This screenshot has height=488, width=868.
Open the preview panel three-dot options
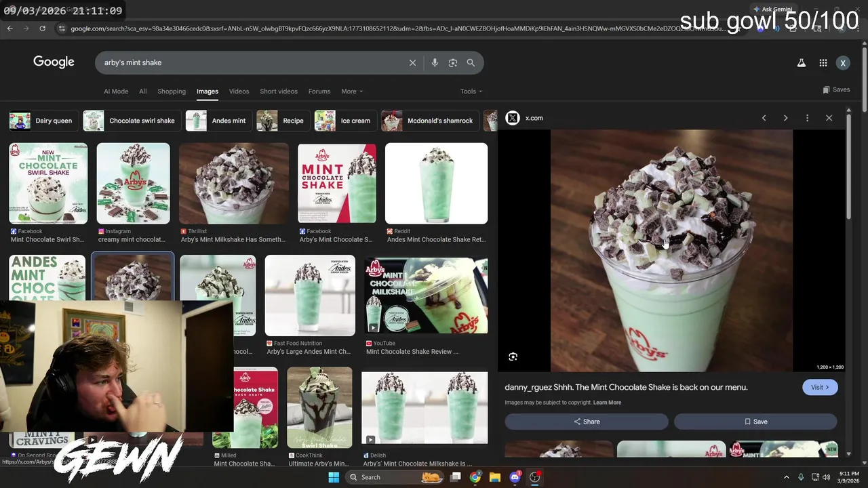click(x=807, y=118)
